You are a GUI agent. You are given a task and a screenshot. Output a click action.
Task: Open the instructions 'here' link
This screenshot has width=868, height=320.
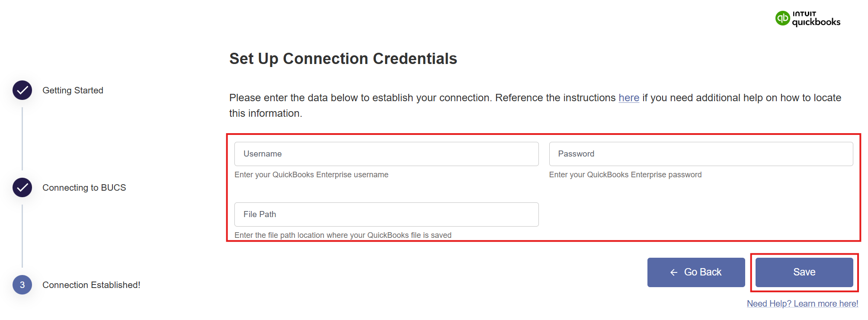[628, 98]
